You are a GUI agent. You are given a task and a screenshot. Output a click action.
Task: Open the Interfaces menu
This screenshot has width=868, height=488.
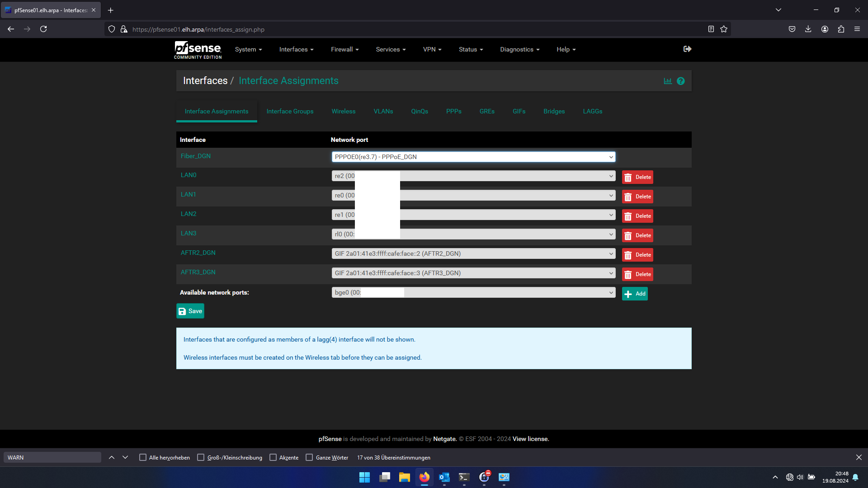(x=296, y=49)
